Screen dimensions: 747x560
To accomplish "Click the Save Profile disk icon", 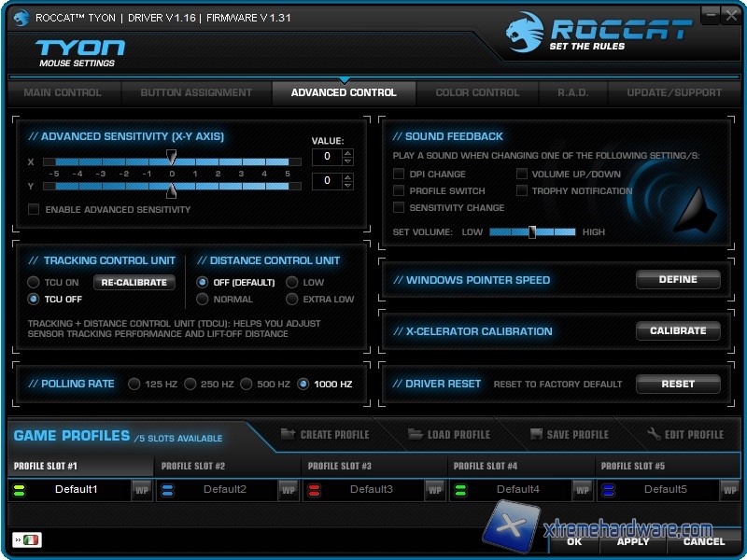I will pos(536,434).
